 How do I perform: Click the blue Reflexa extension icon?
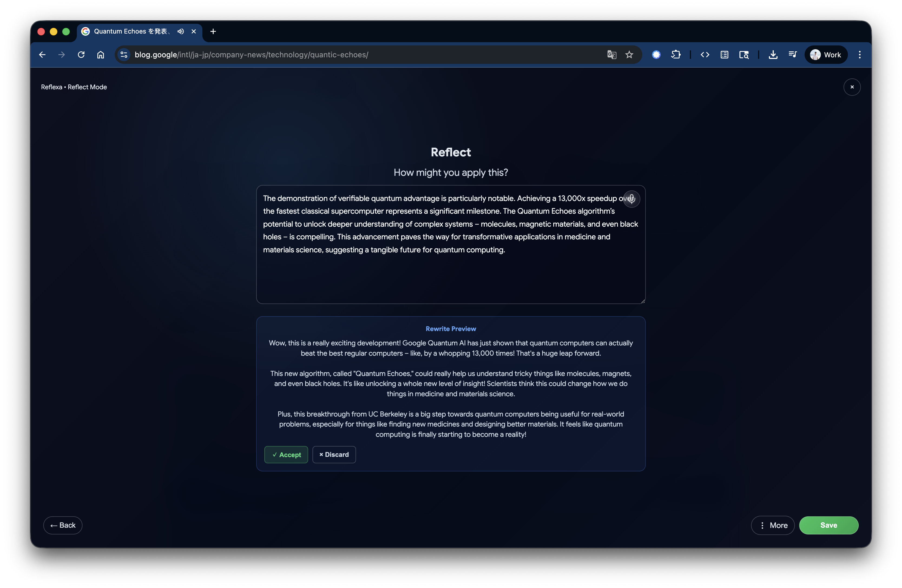656,55
